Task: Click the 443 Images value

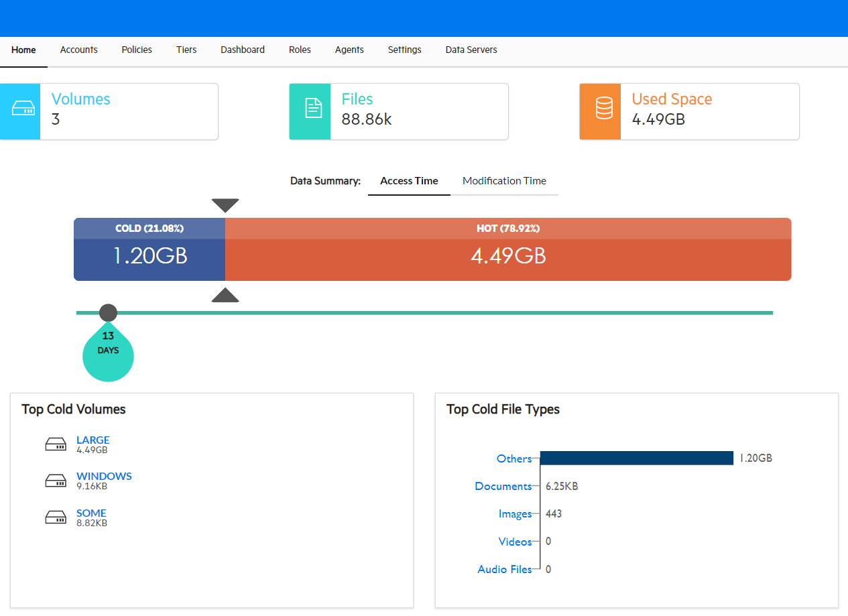Action: [554, 514]
